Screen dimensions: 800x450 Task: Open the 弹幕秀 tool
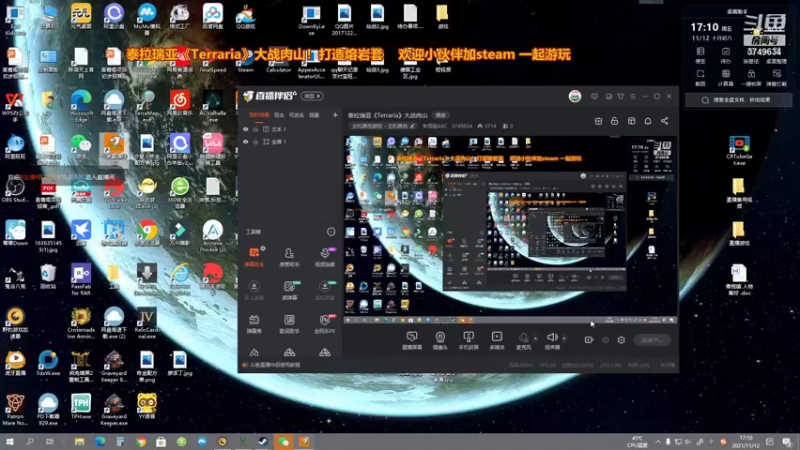(254, 323)
